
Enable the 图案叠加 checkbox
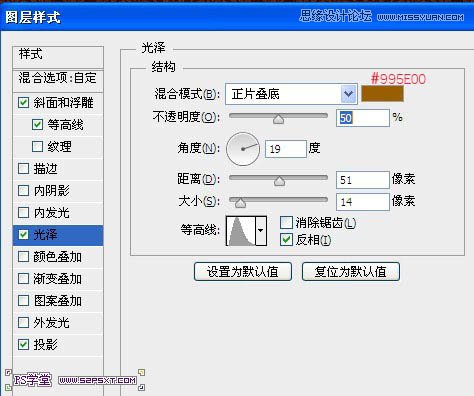pyautogui.click(x=23, y=301)
